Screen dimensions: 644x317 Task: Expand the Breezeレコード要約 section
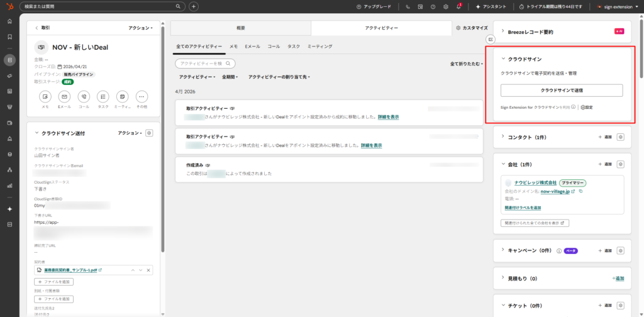[502, 31]
